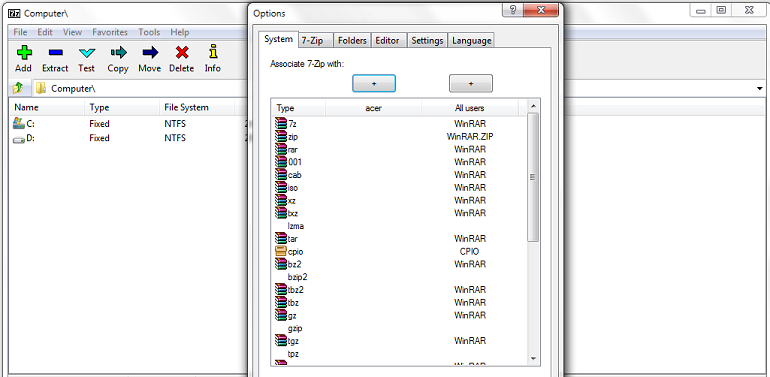
Task: Click the plus button above All users
Action: click(470, 83)
